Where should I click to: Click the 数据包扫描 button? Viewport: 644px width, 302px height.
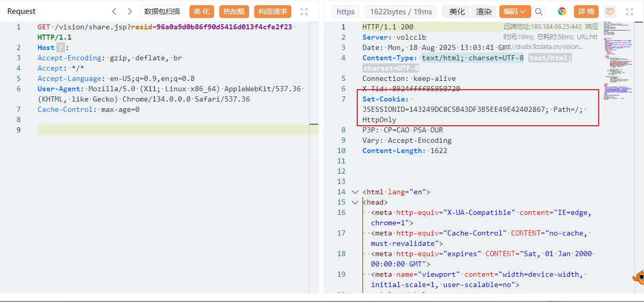(162, 11)
